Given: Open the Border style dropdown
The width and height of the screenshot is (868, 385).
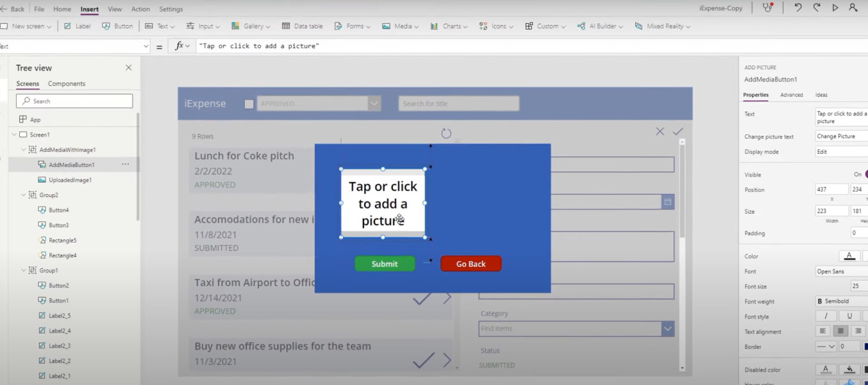Looking at the screenshot, I should click(x=826, y=346).
